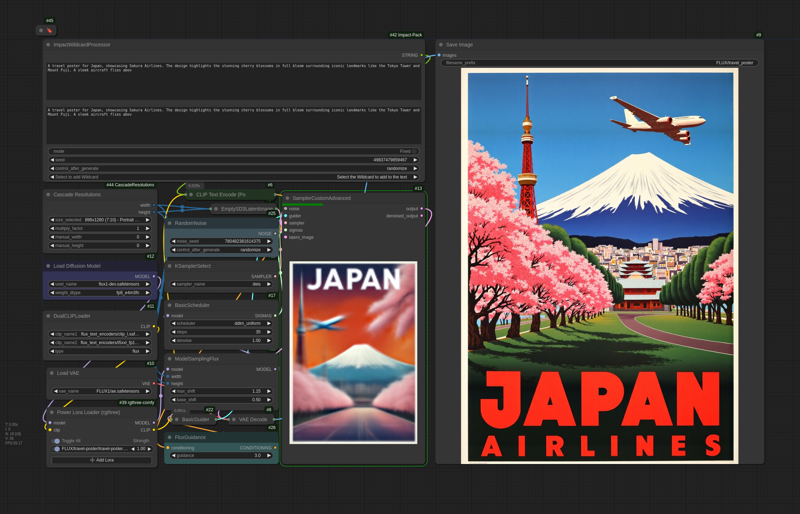Collapse the ImpactWildcardProcessor node via its dot

(48, 45)
